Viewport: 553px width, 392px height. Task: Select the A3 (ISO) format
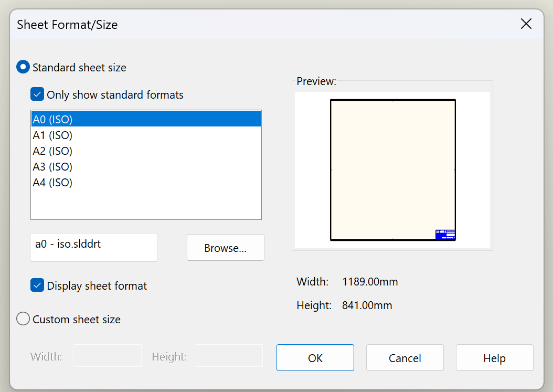[x=52, y=167]
